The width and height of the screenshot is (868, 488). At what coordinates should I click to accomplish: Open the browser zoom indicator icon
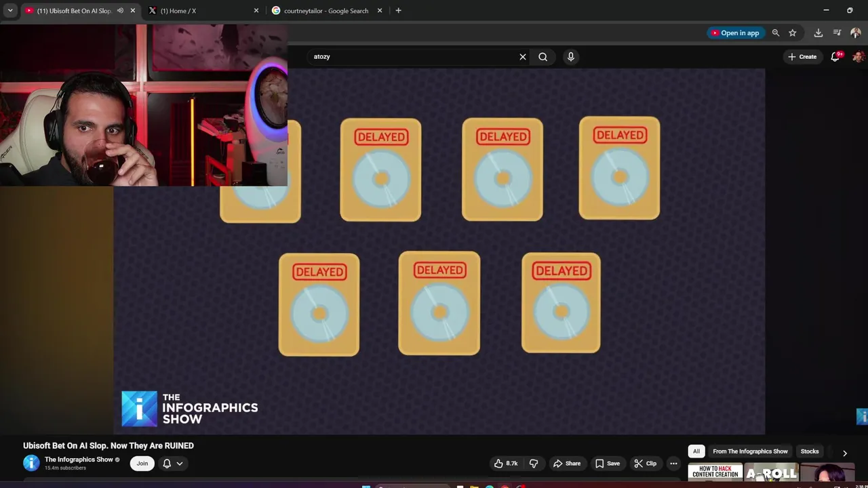(x=776, y=33)
